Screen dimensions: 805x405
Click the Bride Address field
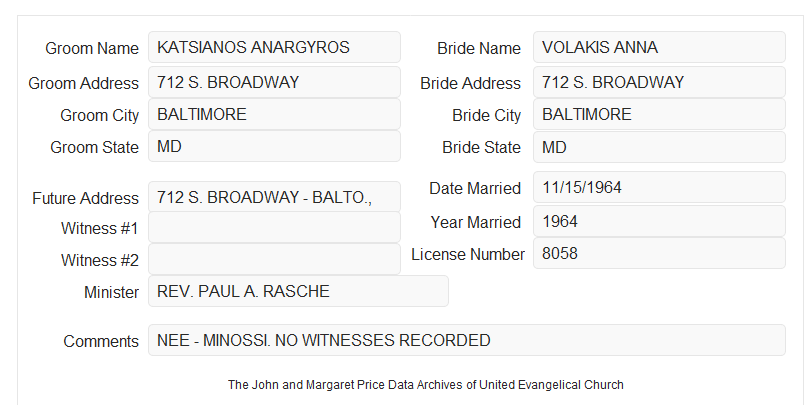659,82
